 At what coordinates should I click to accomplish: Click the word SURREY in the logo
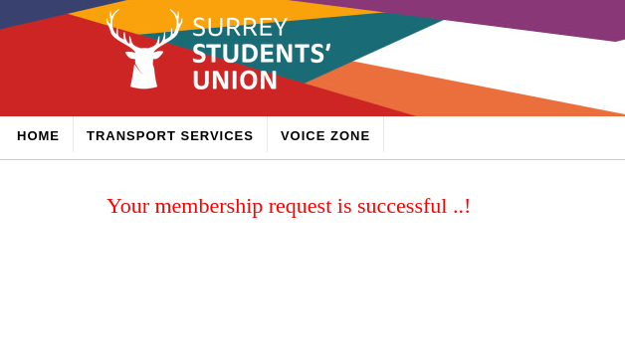[240, 27]
